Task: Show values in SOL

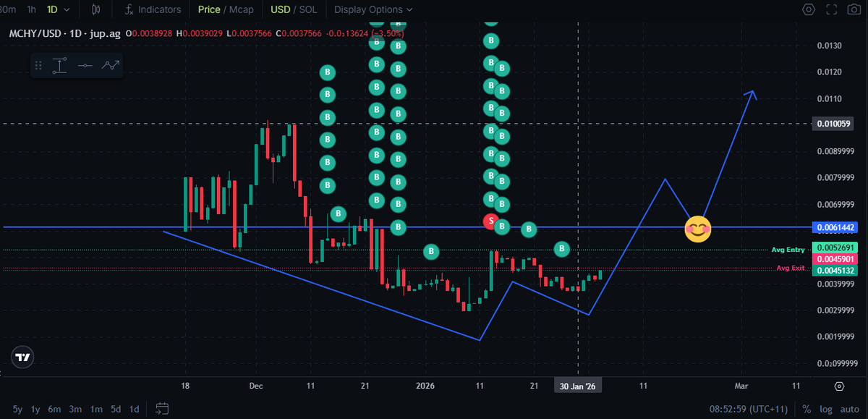Action: [309, 10]
